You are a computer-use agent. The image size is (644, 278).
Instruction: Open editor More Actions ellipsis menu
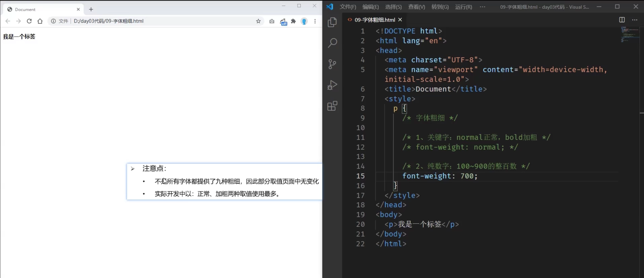pyautogui.click(x=635, y=20)
